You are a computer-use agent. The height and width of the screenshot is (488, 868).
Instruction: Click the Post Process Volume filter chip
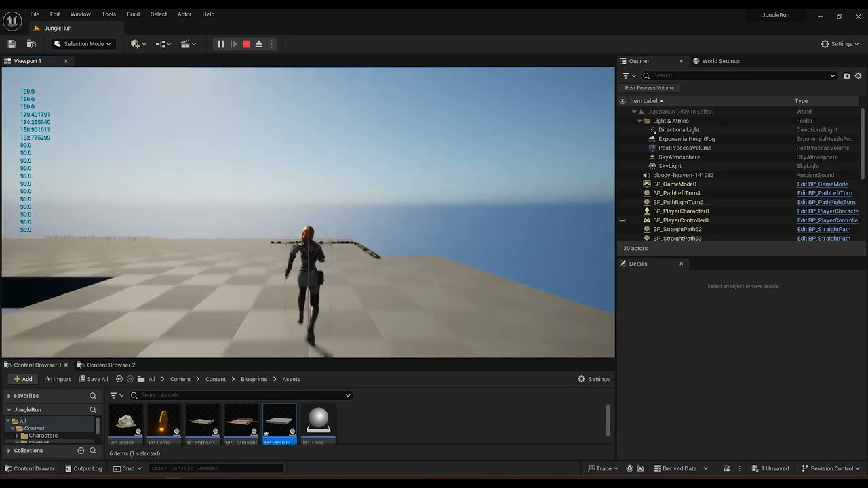(649, 88)
